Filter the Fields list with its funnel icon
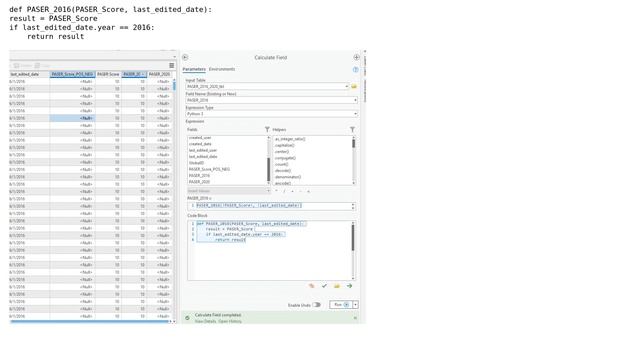The height and width of the screenshot is (360, 640). pos(267,129)
